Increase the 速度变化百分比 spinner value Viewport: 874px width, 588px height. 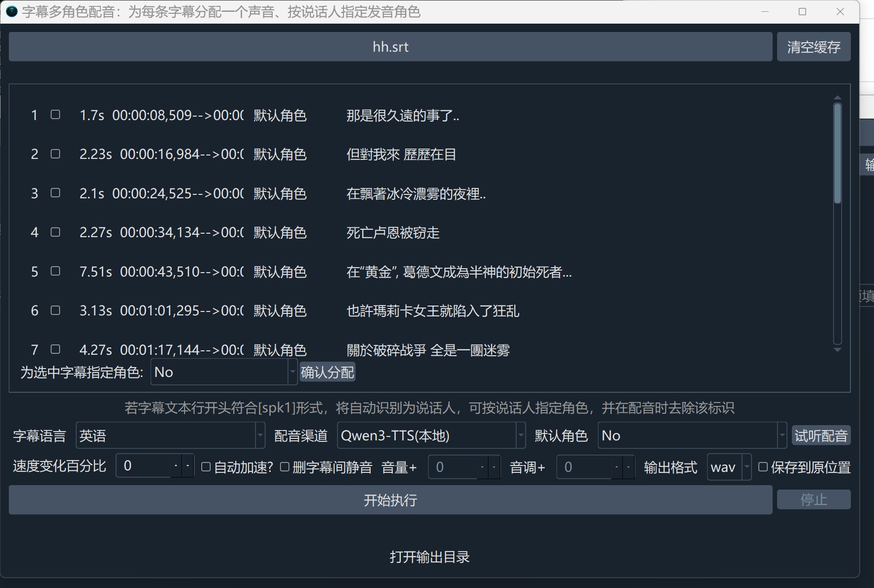pyautogui.click(x=176, y=466)
